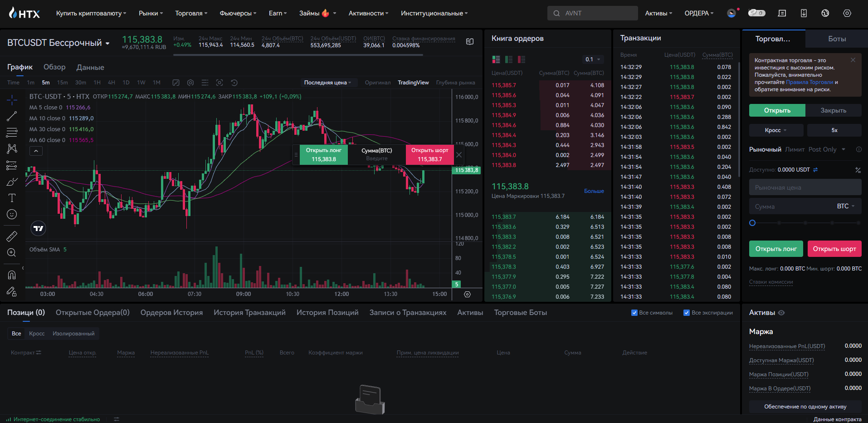Click the magnet mode icon
Viewport: 868px width, 423px height.
[12, 275]
